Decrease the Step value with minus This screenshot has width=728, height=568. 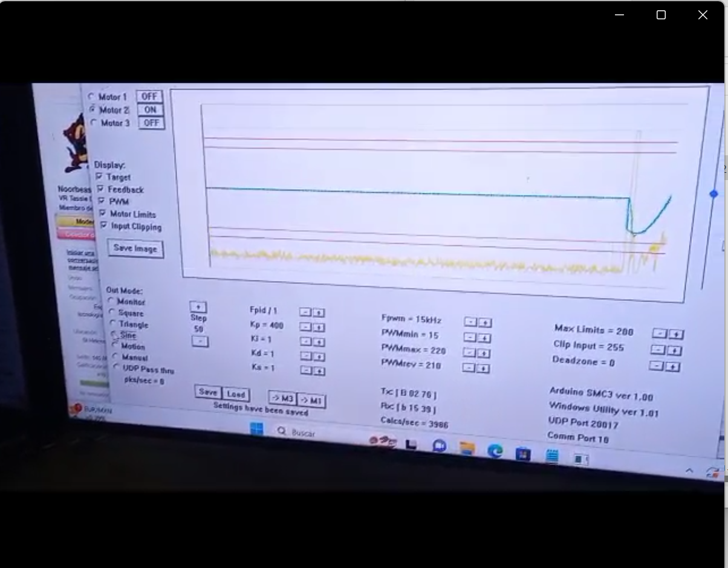(200, 341)
